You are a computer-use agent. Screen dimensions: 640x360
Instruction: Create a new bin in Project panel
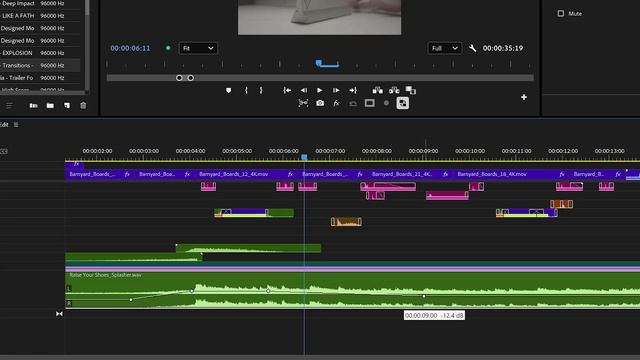click(x=50, y=106)
